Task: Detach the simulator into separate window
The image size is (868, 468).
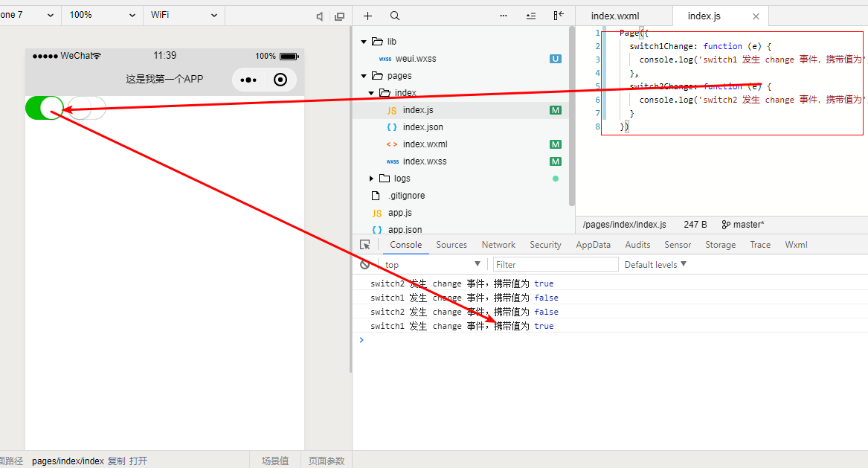Action: click(x=340, y=16)
